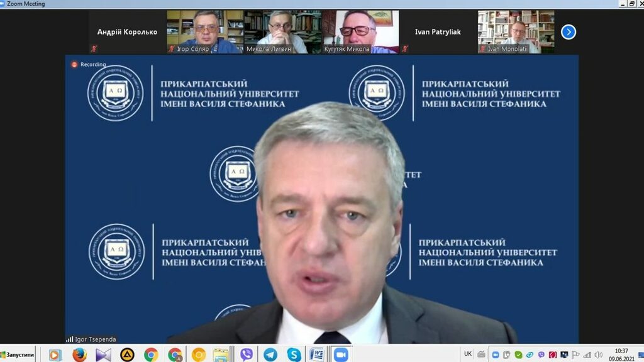Launch AIMP player from taskbar

127,354
